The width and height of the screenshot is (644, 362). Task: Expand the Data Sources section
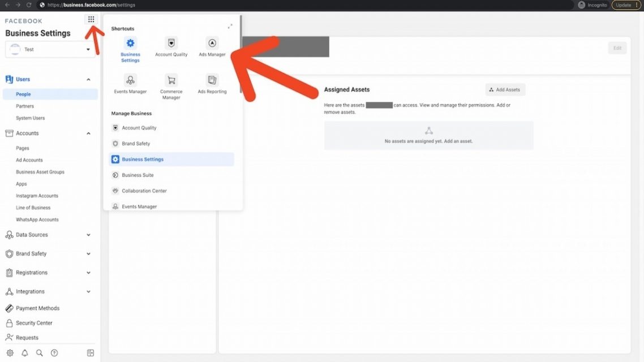(88, 235)
